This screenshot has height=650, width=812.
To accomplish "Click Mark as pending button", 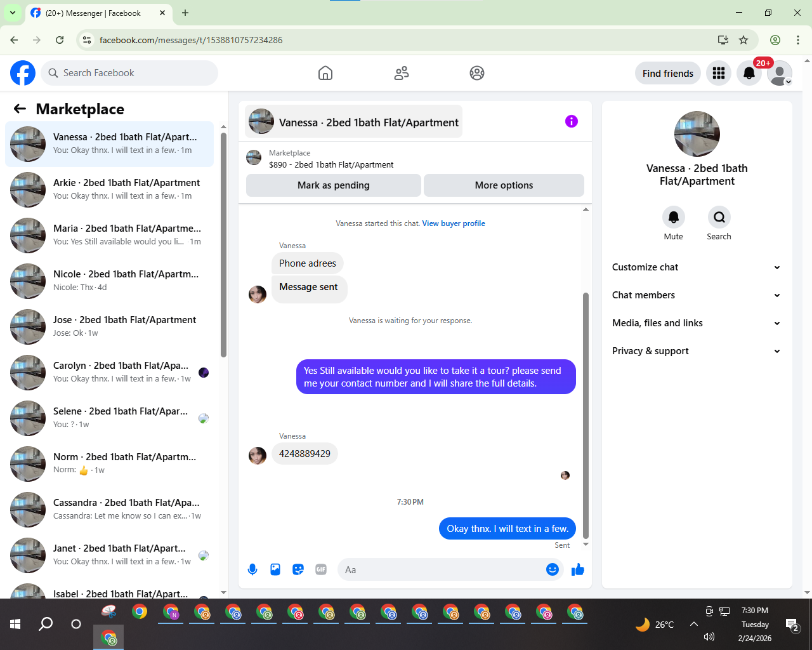I will click(334, 185).
